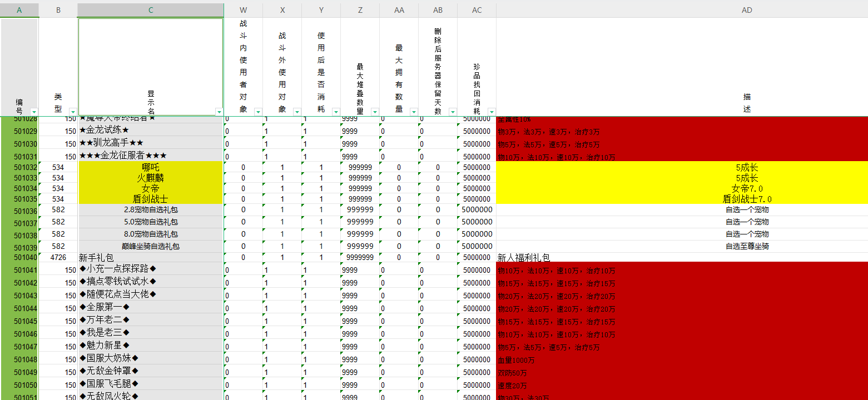Viewport: 868px width, 400px height.
Task: Click the ◆全服第一◆ name cell
Action: 151,307
